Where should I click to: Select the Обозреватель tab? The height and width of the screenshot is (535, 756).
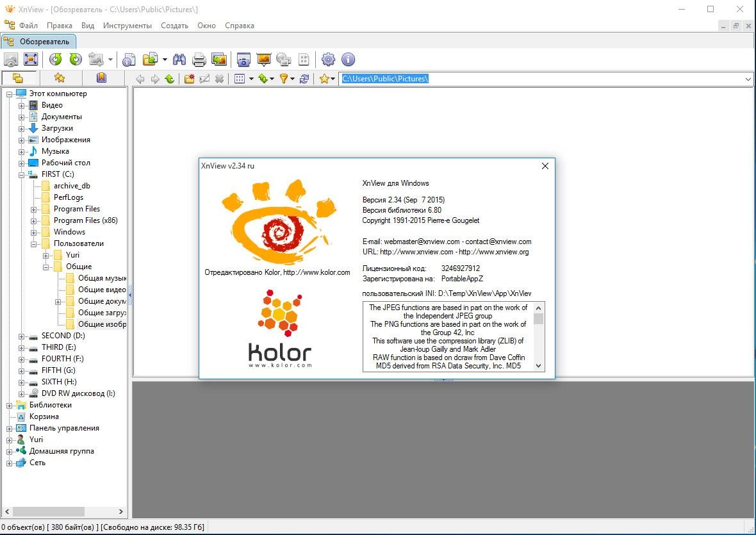[x=38, y=42]
